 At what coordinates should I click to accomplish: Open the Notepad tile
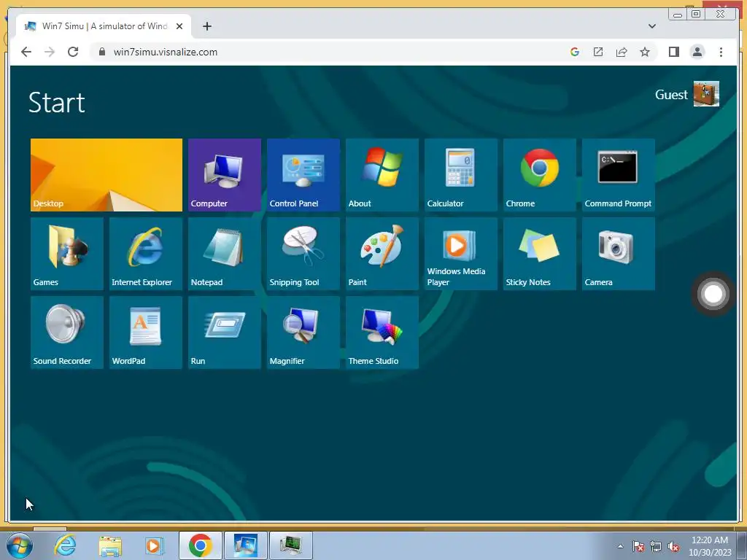225,254
